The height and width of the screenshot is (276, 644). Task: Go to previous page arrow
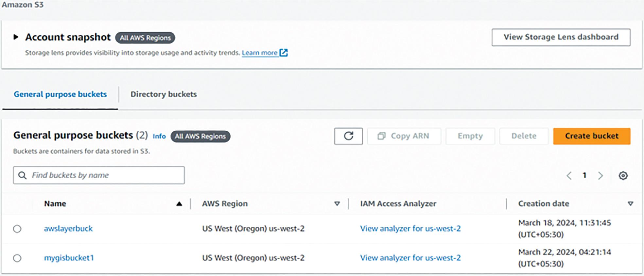point(569,176)
